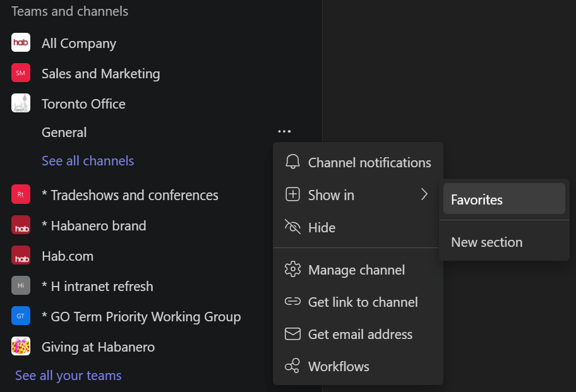Open the General channel more options ellipsis

[284, 132]
